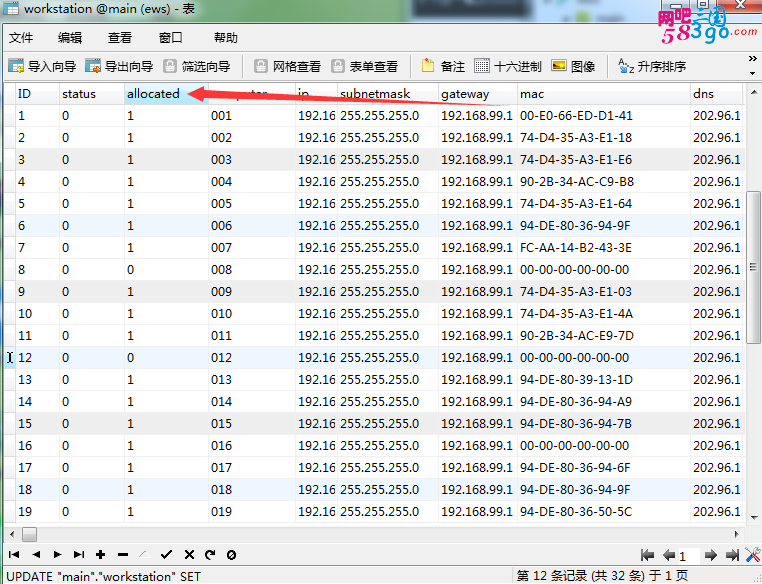Open the 导入向导 import wizard
The height and width of the screenshot is (584, 762).
coord(42,67)
